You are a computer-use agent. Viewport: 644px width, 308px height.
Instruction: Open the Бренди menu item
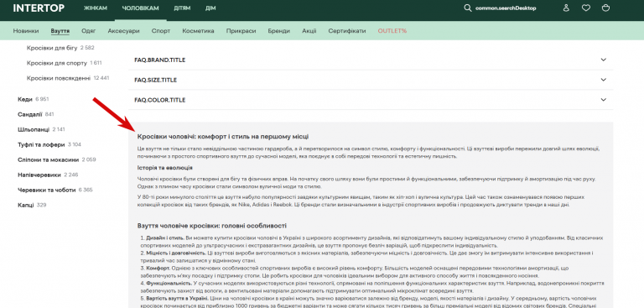(279, 31)
